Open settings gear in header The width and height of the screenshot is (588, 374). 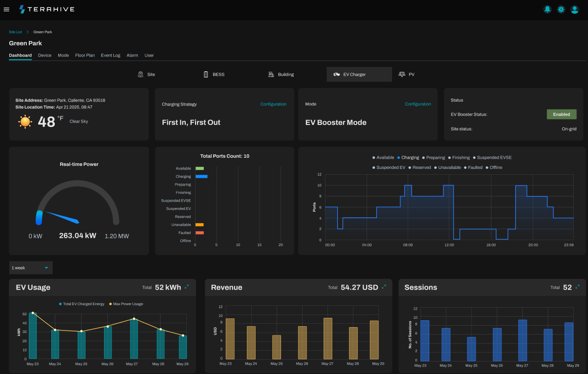[x=561, y=9]
